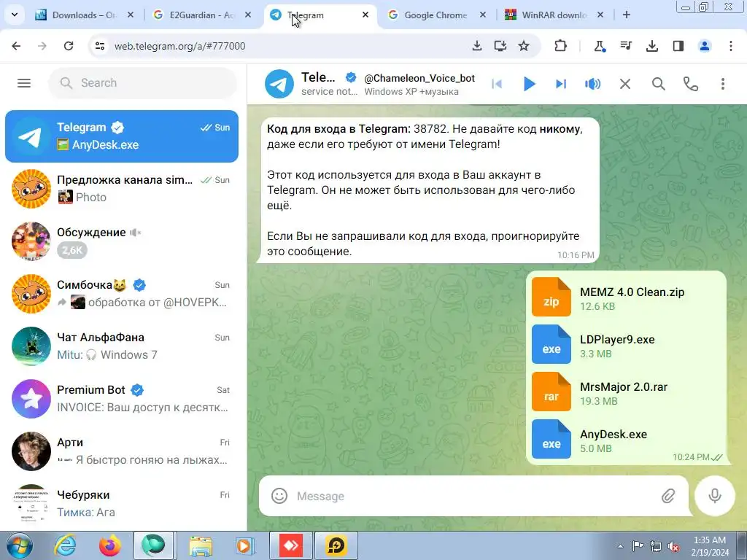Switch to WinRAR download tab
This screenshot has width=747, height=560.
(554, 15)
